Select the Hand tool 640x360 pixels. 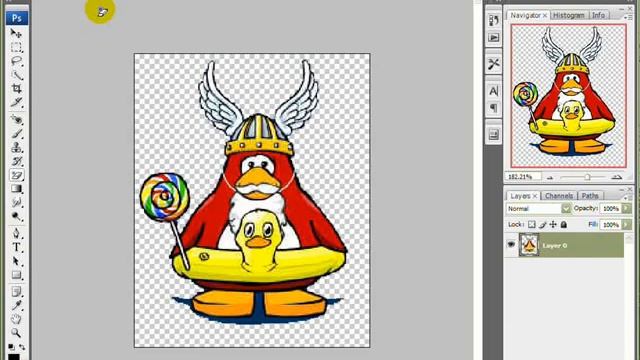pyautogui.click(x=16, y=319)
